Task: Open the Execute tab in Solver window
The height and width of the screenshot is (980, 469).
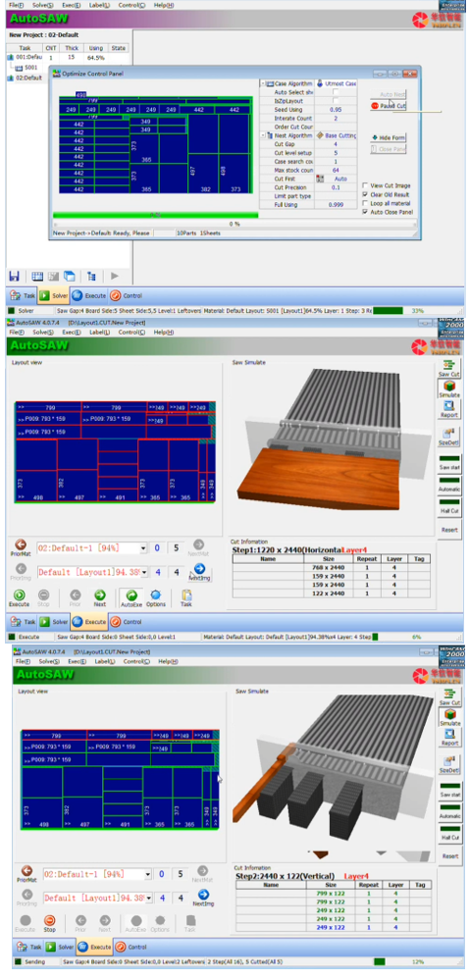Action: (88, 295)
